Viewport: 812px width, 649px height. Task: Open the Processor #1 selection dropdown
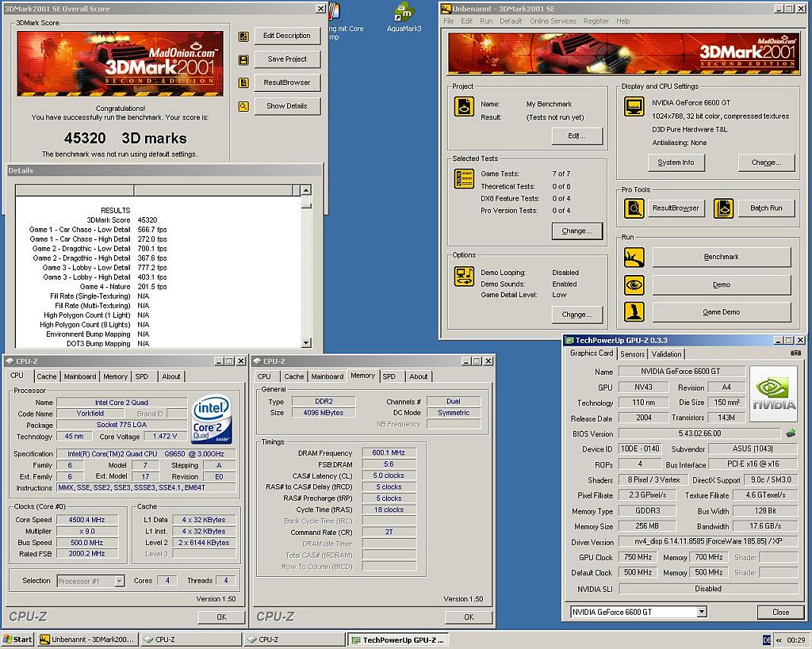[119, 581]
